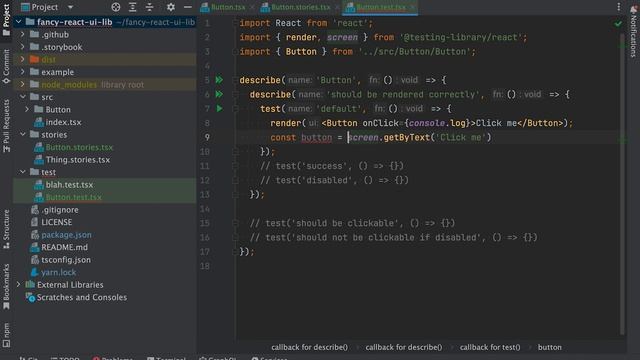Click the Expand All icon in Project panel
This screenshot has height=360, width=640.
133,7
